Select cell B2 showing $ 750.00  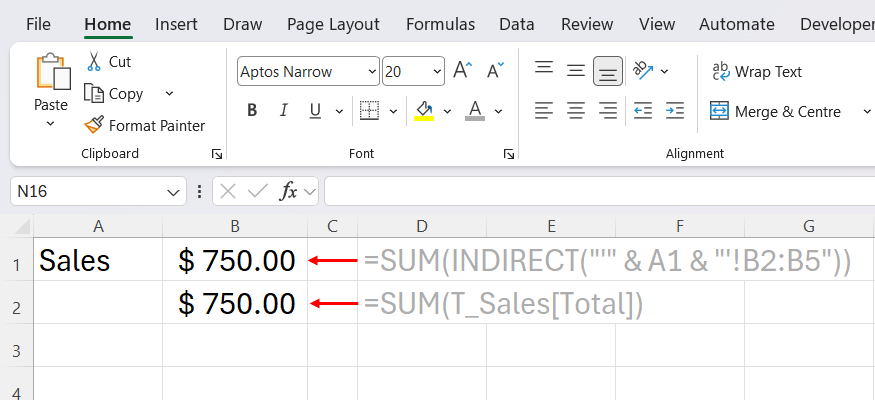click(x=235, y=302)
